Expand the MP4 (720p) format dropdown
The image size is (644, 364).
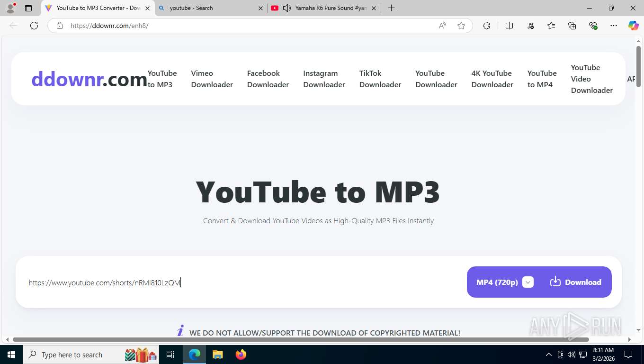(528, 282)
